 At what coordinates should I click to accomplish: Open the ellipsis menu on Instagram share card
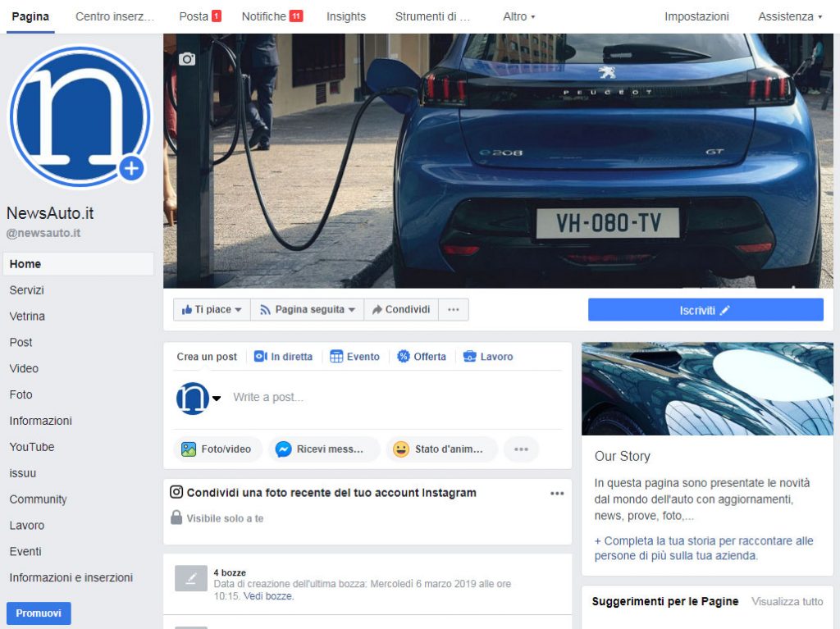tap(557, 494)
